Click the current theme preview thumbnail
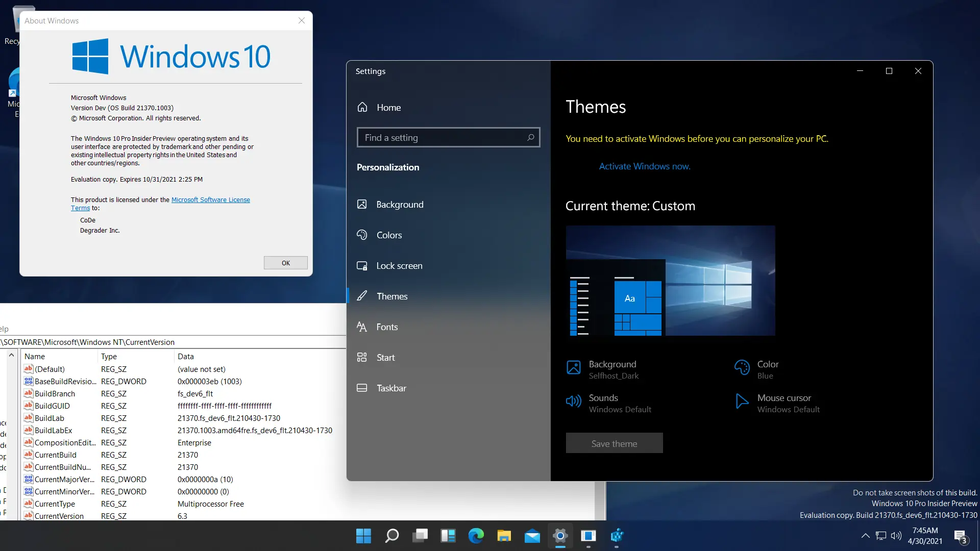This screenshot has height=551, width=980. coord(671,281)
